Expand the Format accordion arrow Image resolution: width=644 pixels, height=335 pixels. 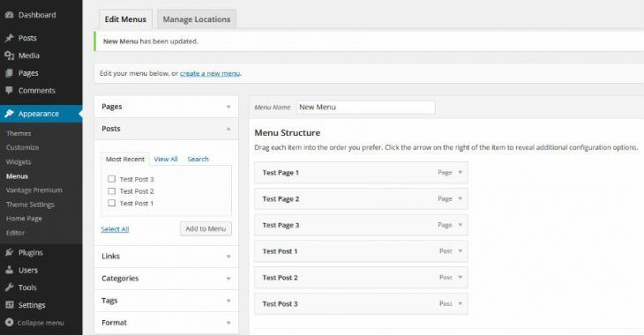pyautogui.click(x=228, y=323)
